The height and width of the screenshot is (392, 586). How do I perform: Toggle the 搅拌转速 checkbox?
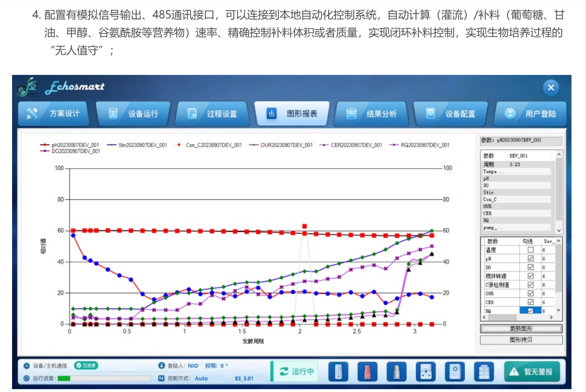(530, 276)
